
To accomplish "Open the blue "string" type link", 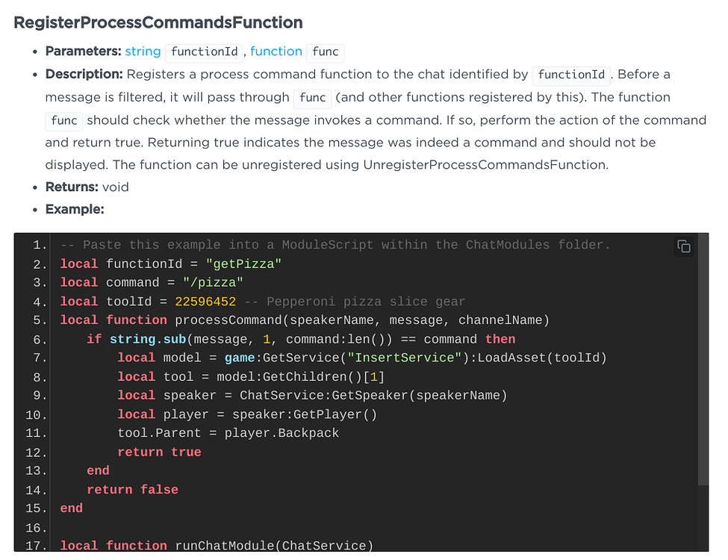I will click(143, 52).
